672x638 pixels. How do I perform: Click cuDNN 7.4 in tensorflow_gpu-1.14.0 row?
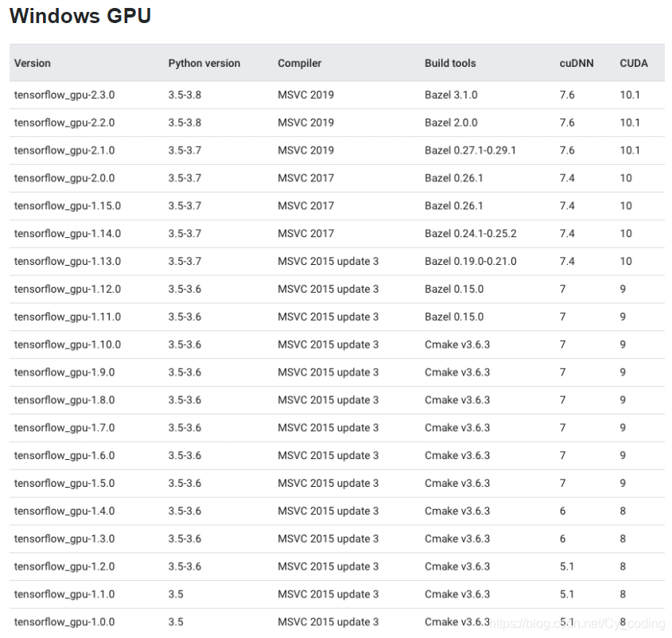point(567,234)
